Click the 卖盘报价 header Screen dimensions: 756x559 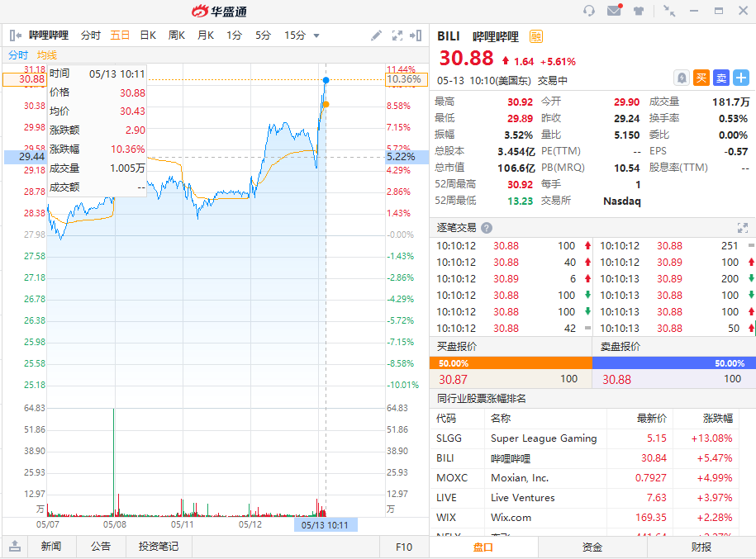click(x=620, y=347)
